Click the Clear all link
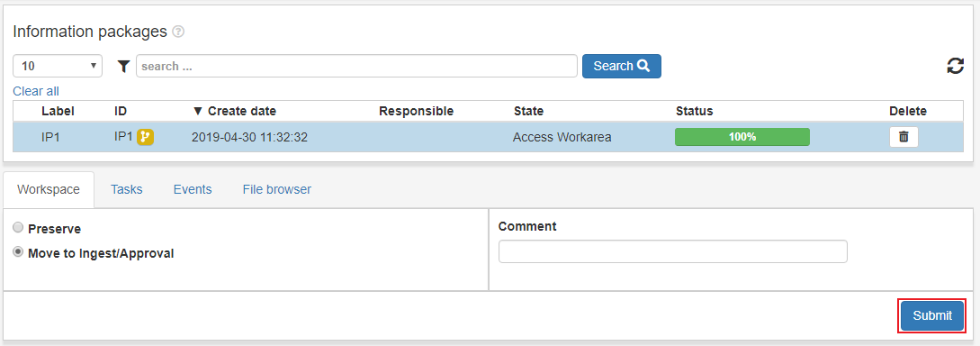The height and width of the screenshot is (346, 980). [x=36, y=91]
